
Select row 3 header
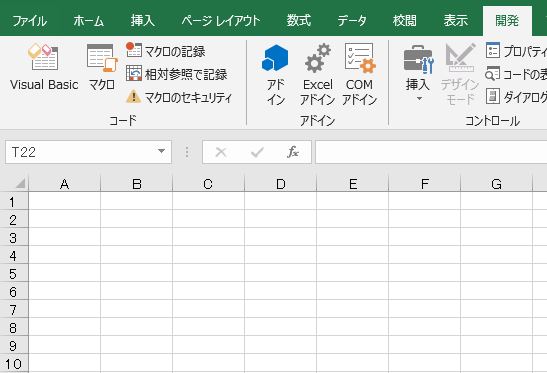[13, 238]
